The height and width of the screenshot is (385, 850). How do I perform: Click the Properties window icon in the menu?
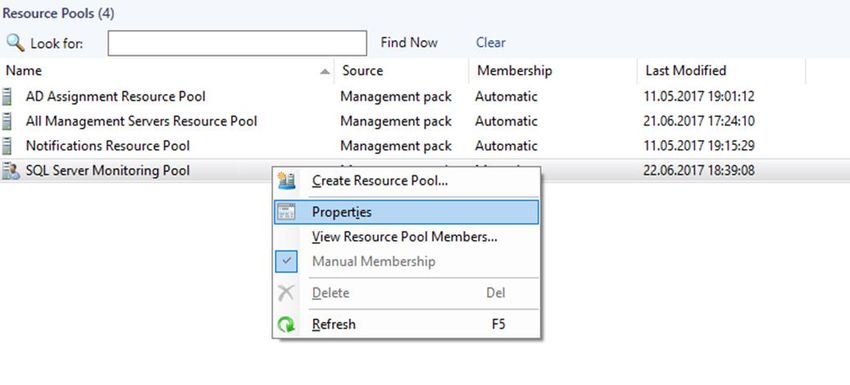[286, 212]
